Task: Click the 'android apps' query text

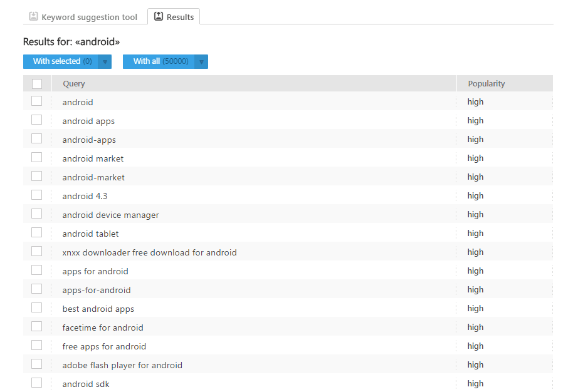Action: (88, 121)
